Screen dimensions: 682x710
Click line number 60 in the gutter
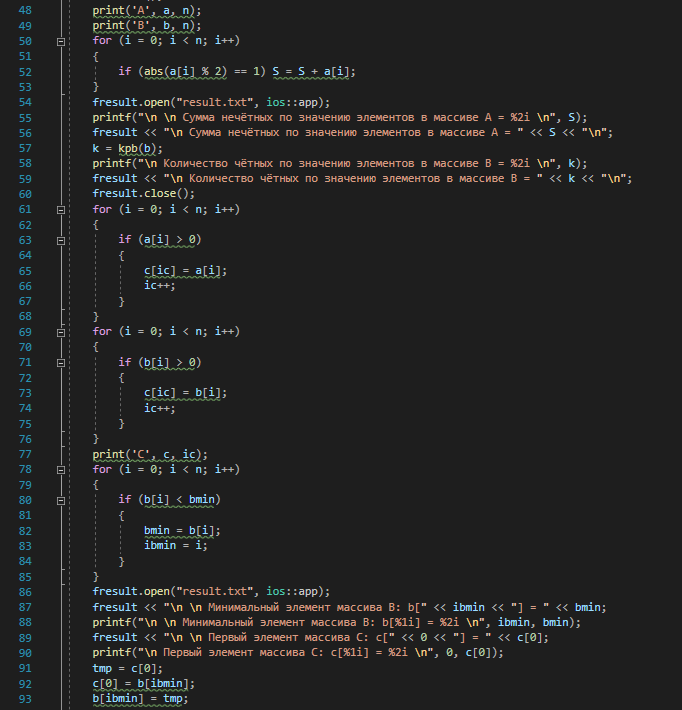click(25, 194)
